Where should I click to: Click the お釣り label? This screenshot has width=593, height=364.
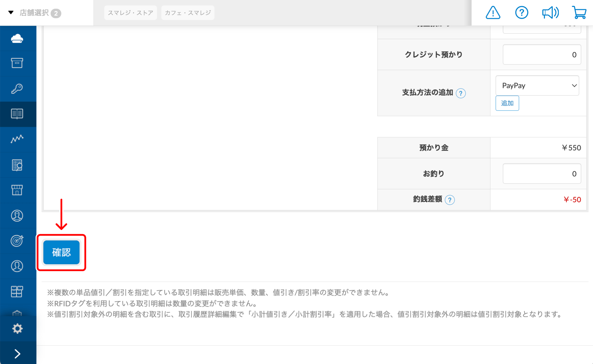(x=434, y=174)
